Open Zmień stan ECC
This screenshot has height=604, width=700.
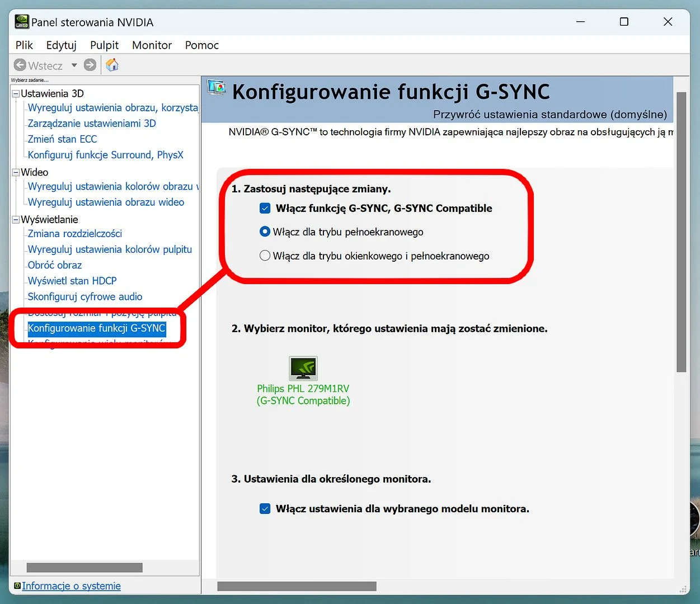62,139
